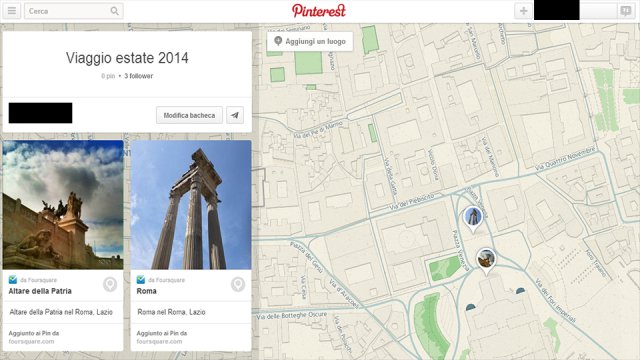Open foursquare.com link under Altare della Patria
Screen dimensions: 640x360
click(x=31, y=341)
